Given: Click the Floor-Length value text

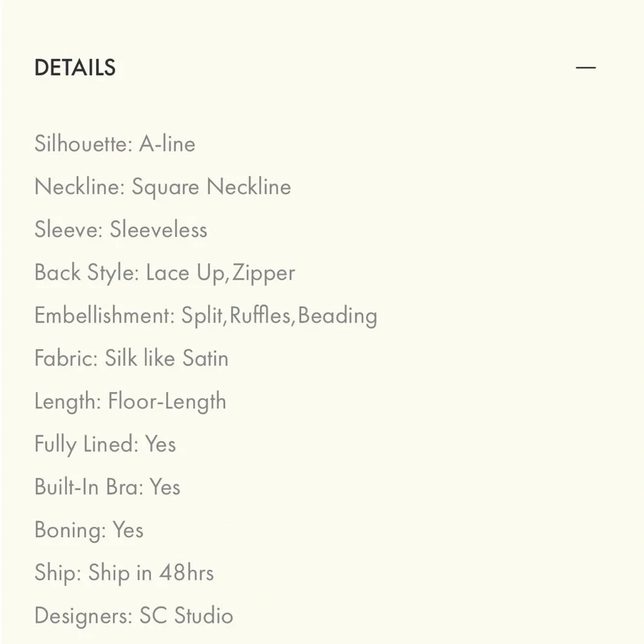Looking at the screenshot, I should [167, 402].
